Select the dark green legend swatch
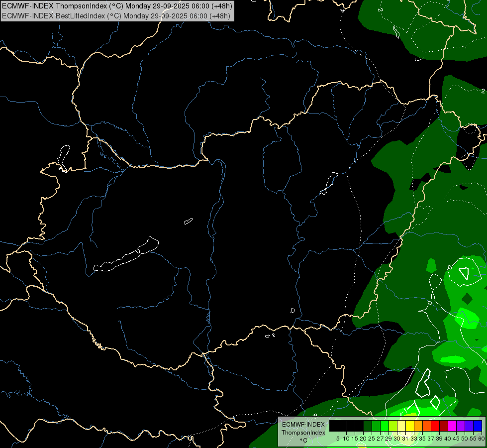The image size is (487, 448). (368, 426)
